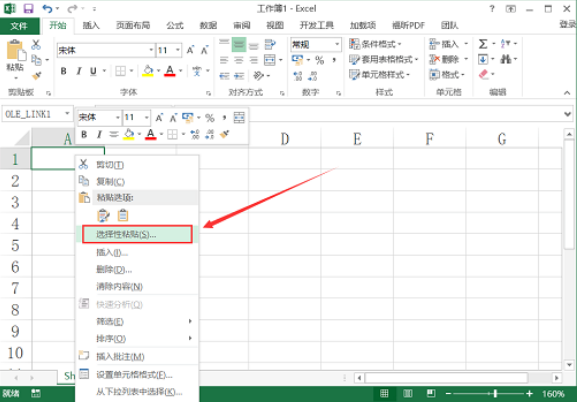
Task: Open the ribbon font size dropdown
Action: coord(178,50)
